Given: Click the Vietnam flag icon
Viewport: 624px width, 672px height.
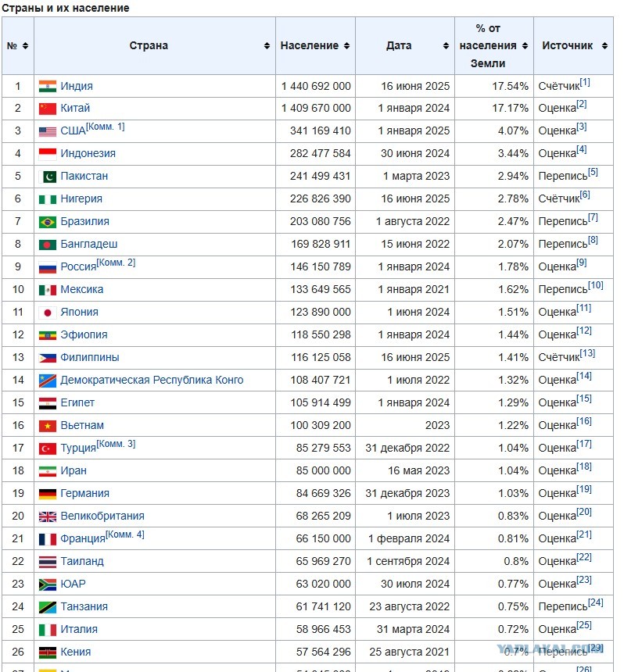Looking at the screenshot, I should [47, 426].
